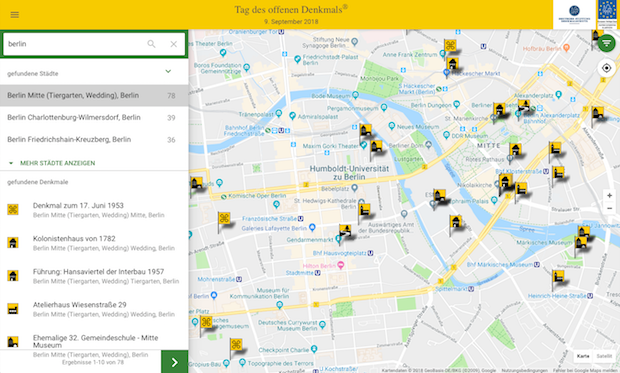Viewport: 620px width, 373px height.
Task: Open Denkmal zum 17. Juni 1953
Action: click(94, 210)
